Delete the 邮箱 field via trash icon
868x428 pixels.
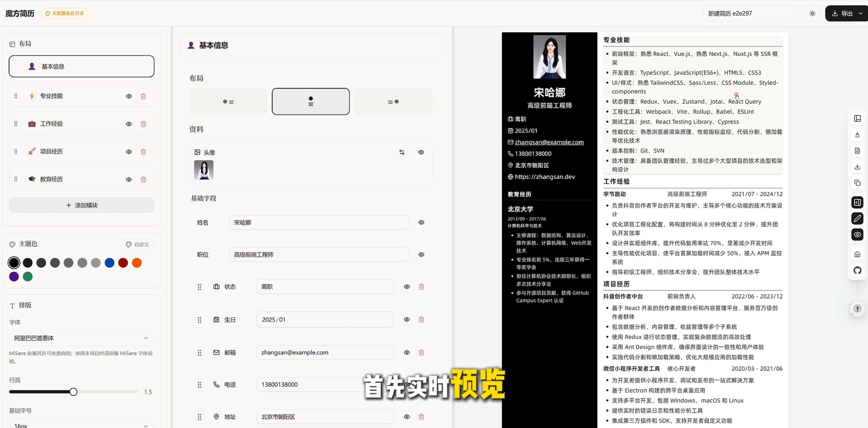click(421, 352)
